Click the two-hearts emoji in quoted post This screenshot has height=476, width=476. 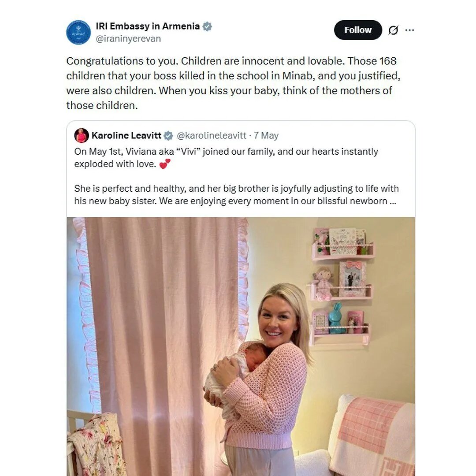click(x=165, y=164)
